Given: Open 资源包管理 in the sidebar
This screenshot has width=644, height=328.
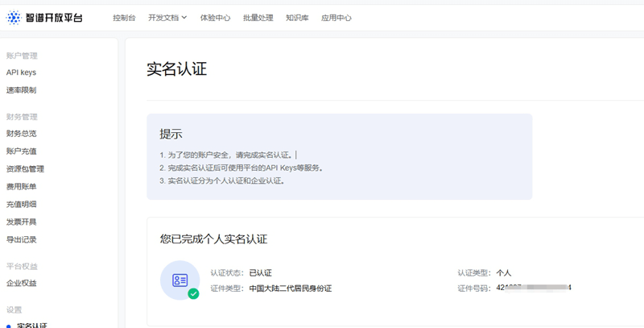Looking at the screenshot, I should point(25,169).
